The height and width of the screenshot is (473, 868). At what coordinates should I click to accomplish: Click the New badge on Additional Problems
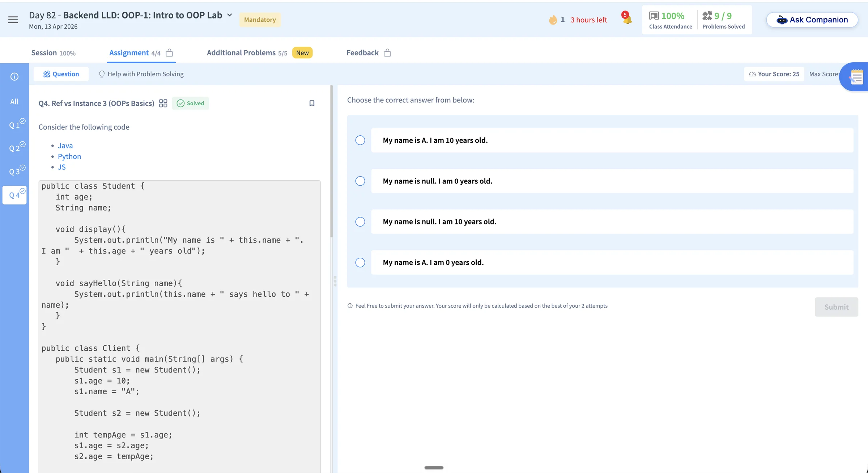302,53
